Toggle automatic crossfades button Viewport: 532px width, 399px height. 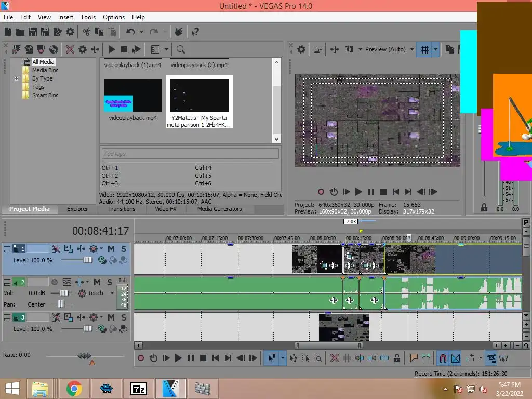click(456, 358)
